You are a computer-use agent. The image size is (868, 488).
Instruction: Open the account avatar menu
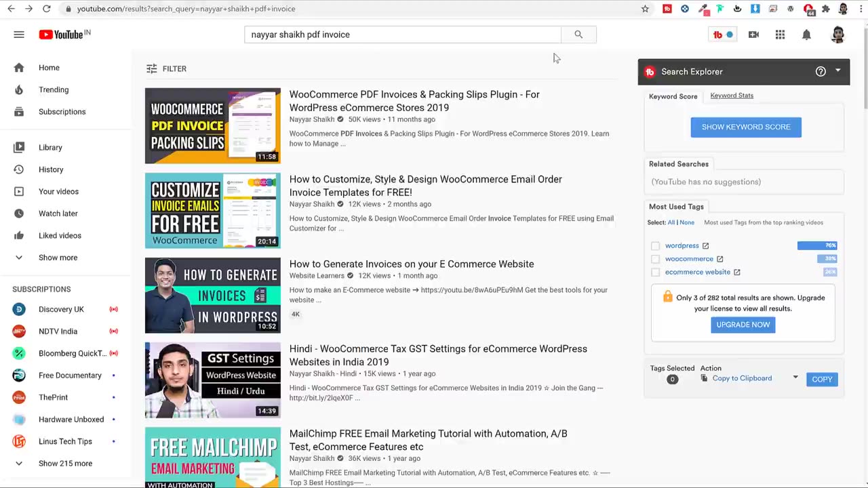(x=837, y=35)
